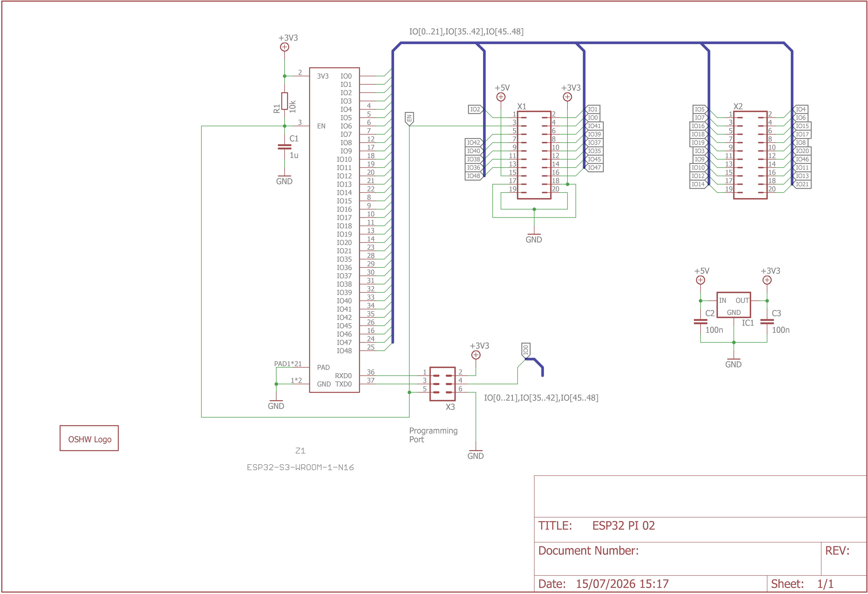Select the X1 20-pin header body
Screen dimensions: 868x594
[x=534, y=155]
